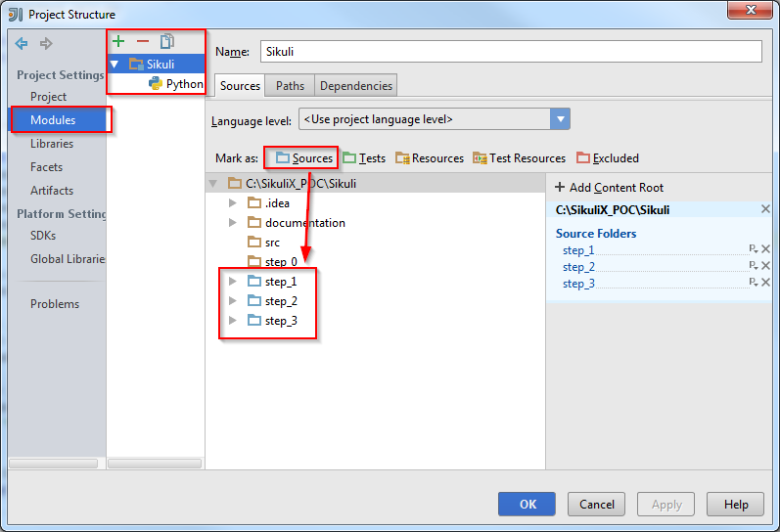The height and width of the screenshot is (532, 780).
Task: Edit package prefix for step_1
Action: pos(754,249)
